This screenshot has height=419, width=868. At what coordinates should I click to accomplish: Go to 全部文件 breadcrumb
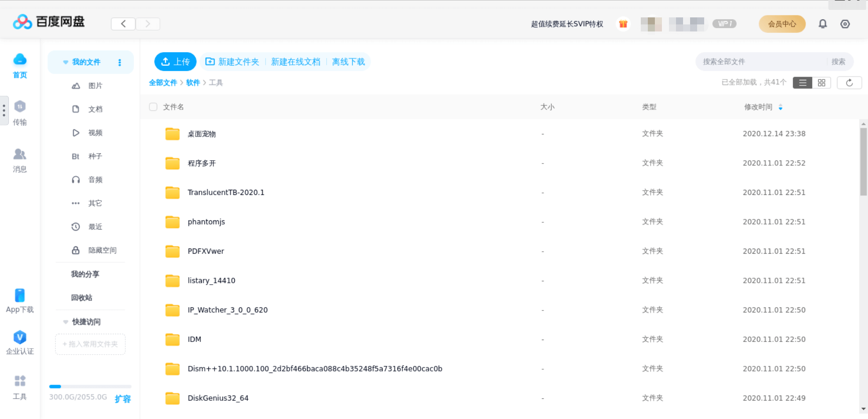(x=163, y=83)
